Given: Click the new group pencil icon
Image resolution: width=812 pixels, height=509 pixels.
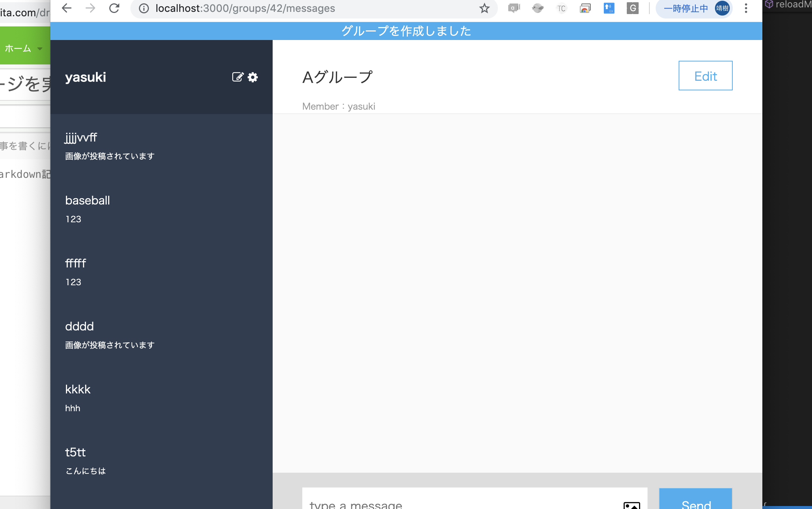Looking at the screenshot, I should coord(238,77).
